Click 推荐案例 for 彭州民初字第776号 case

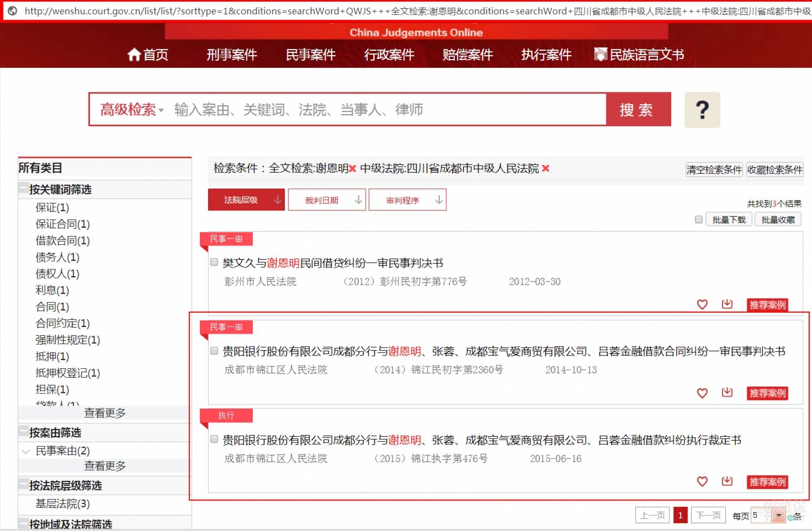767,305
